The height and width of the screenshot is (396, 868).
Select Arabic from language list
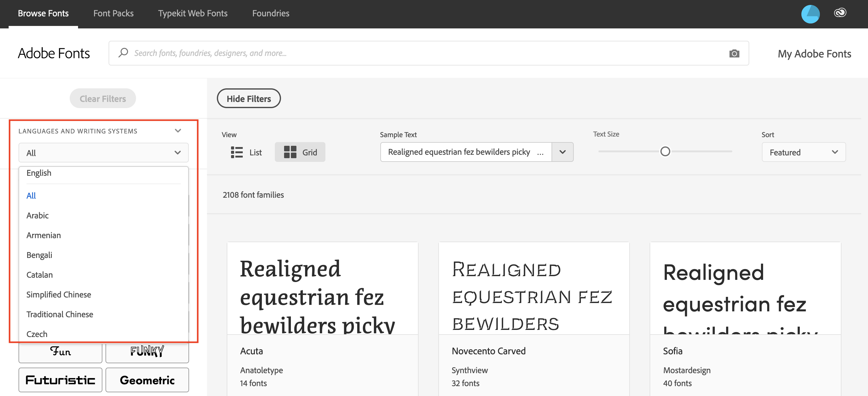click(37, 215)
